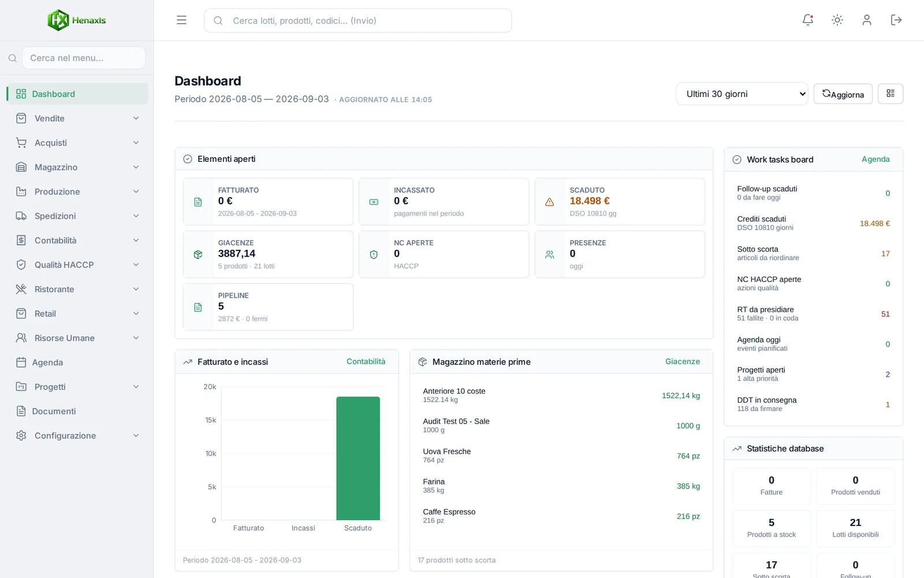Select Dashboard in the sidebar
This screenshot has height=578, width=924.
[x=77, y=94]
